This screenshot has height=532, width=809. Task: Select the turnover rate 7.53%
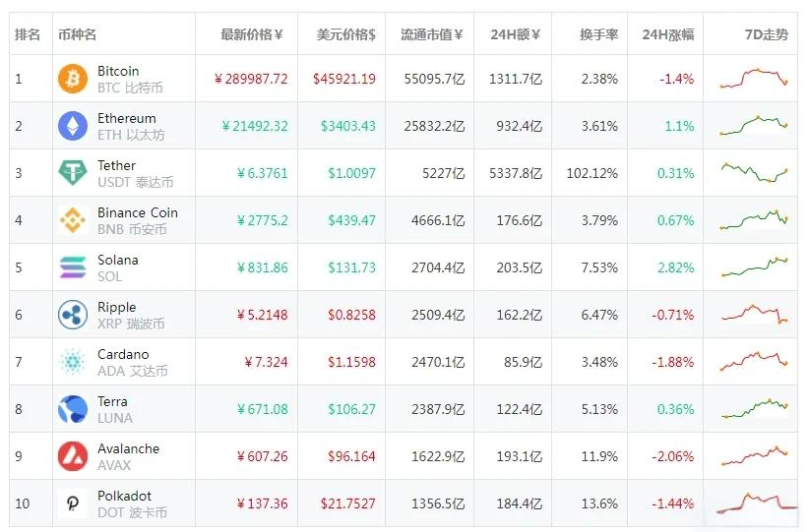pyautogui.click(x=599, y=267)
